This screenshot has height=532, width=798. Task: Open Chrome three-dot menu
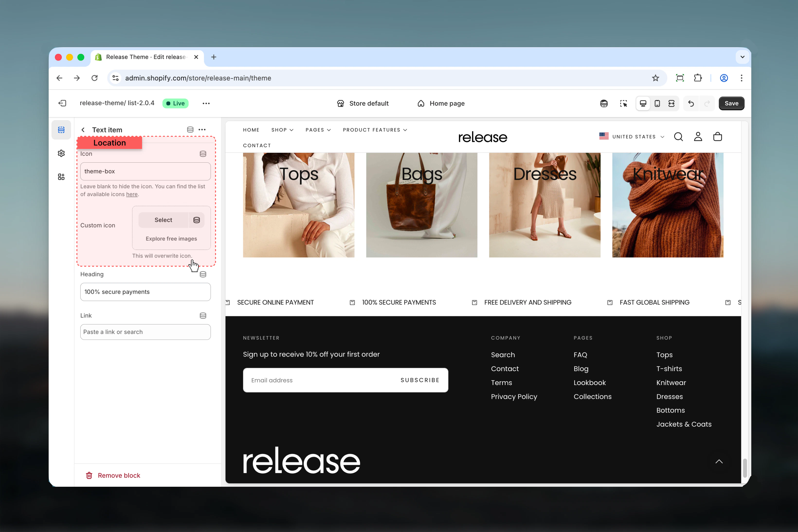click(741, 78)
